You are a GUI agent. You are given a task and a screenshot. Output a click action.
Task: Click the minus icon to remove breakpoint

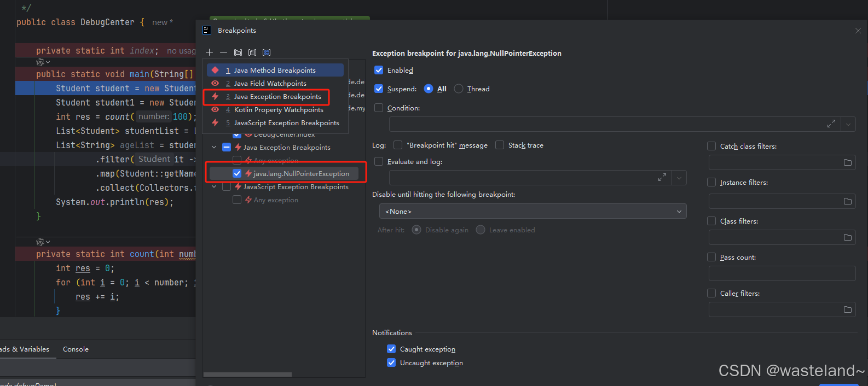(223, 52)
